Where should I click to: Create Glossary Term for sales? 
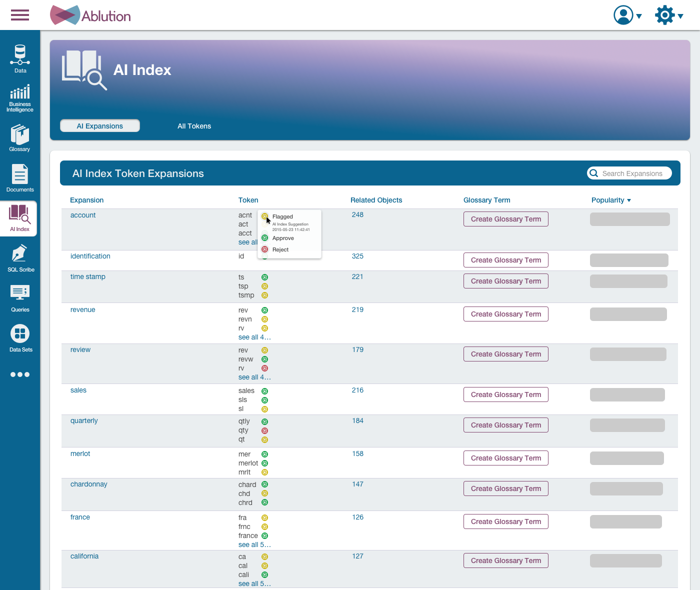(506, 394)
